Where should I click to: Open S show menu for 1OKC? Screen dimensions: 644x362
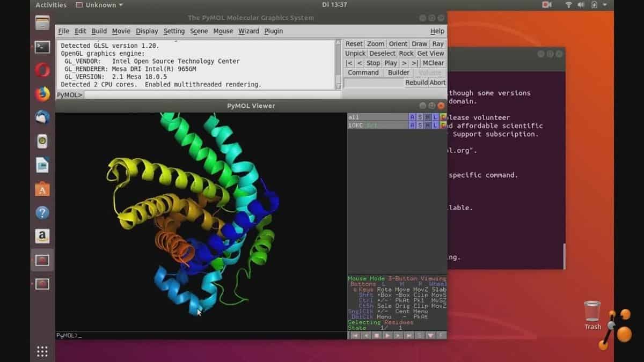pos(420,125)
